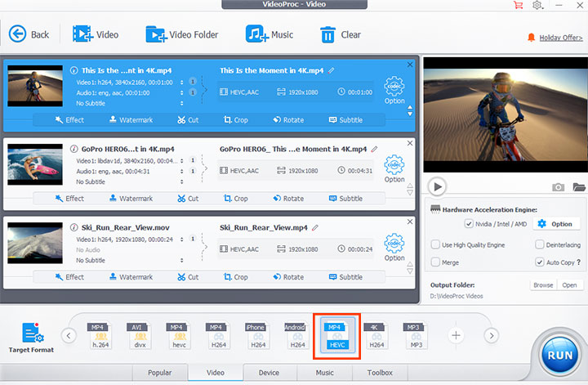The image size is (588, 385).
Task: Add Subtitle to first video
Action: tap(345, 120)
